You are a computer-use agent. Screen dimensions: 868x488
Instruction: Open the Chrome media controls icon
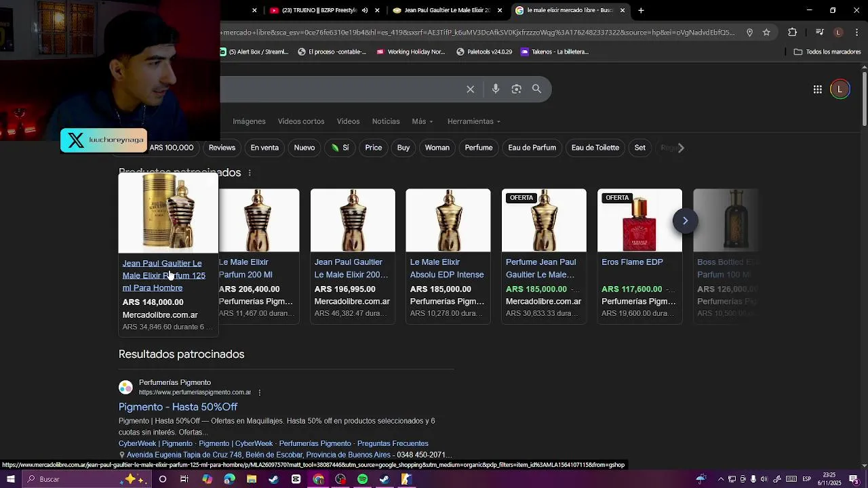pyautogui.click(x=819, y=32)
